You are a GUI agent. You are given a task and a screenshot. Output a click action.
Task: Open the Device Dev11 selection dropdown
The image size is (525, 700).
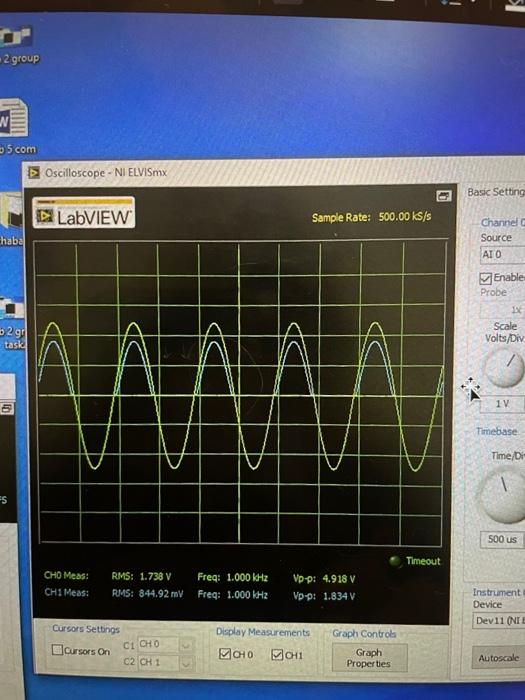[499, 621]
